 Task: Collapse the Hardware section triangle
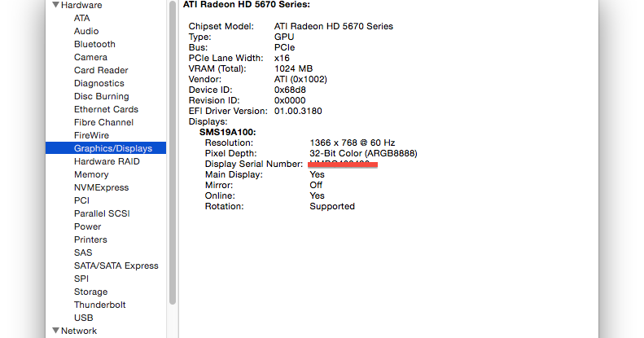coord(56,5)
